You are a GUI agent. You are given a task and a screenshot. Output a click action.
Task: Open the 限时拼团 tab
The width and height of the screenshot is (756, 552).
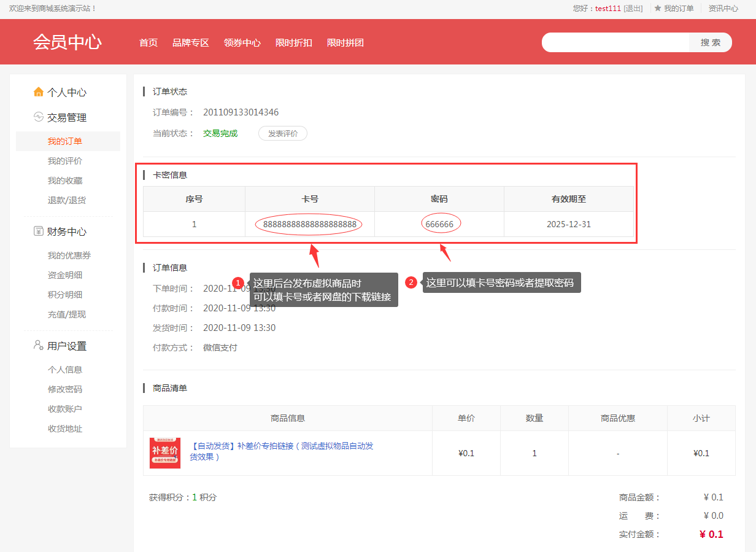tap(345, 43)
